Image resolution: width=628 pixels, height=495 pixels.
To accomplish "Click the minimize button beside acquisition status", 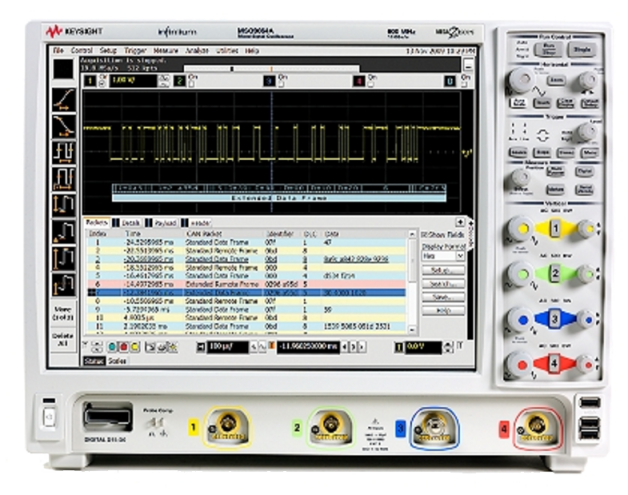I will (468, 65).
